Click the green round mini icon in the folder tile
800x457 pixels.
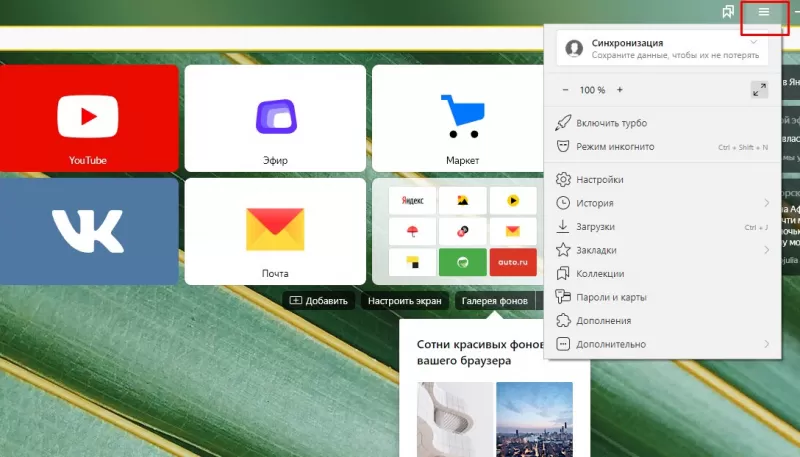click(x=463, y=262)
